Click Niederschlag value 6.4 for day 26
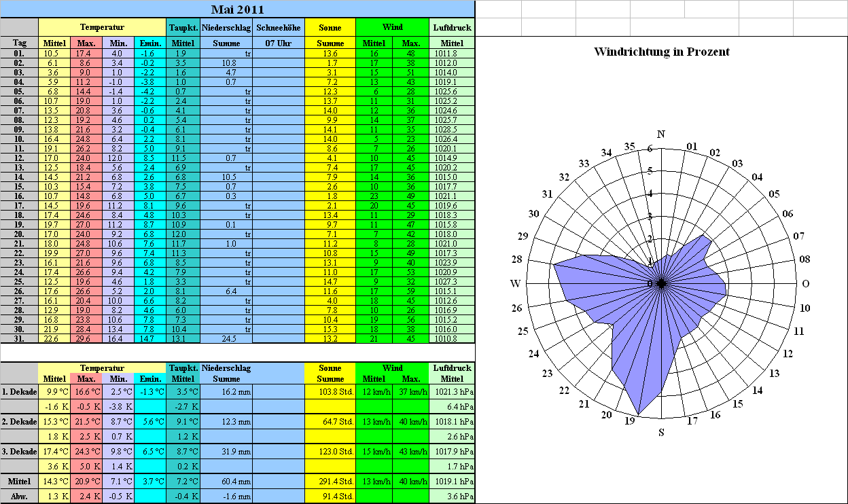 226,291
